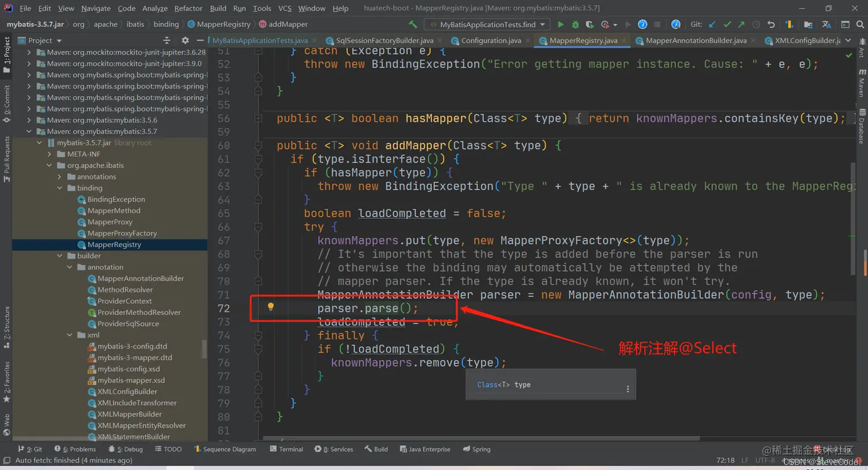Switch to MapperAnnotationBuilder.java tab
868x470 pixels.
point(696,40)
